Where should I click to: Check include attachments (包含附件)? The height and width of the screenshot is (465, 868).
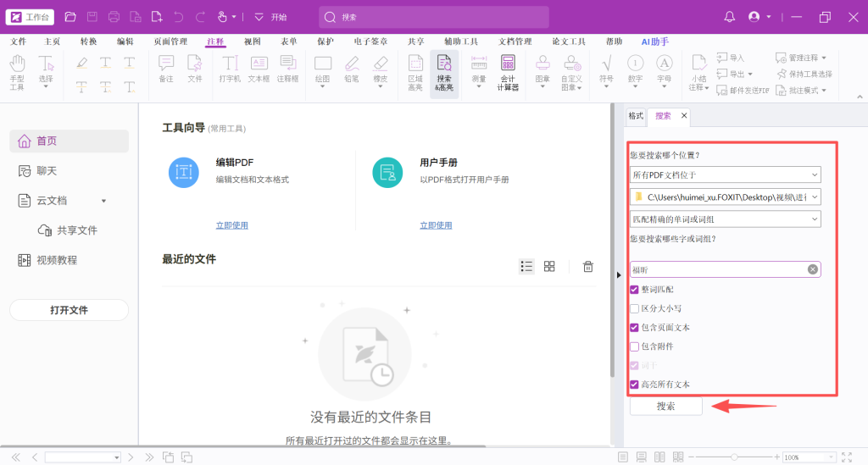634,346
